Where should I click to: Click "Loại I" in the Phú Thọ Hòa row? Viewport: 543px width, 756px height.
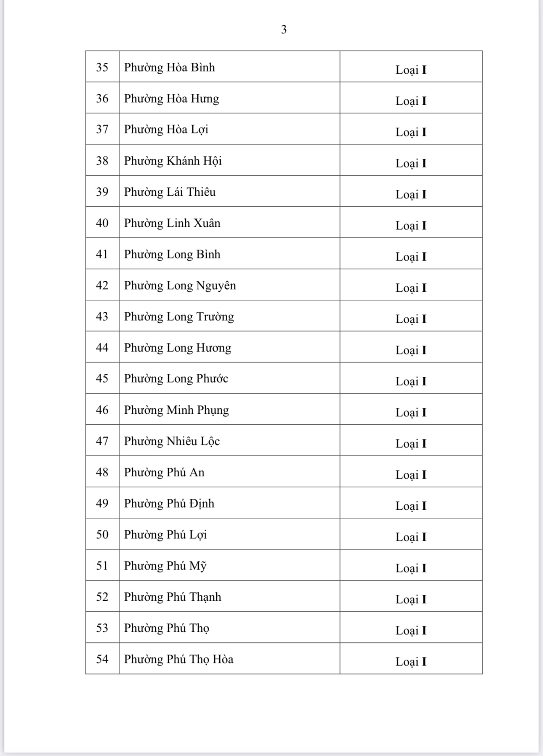tap(411, 661)
